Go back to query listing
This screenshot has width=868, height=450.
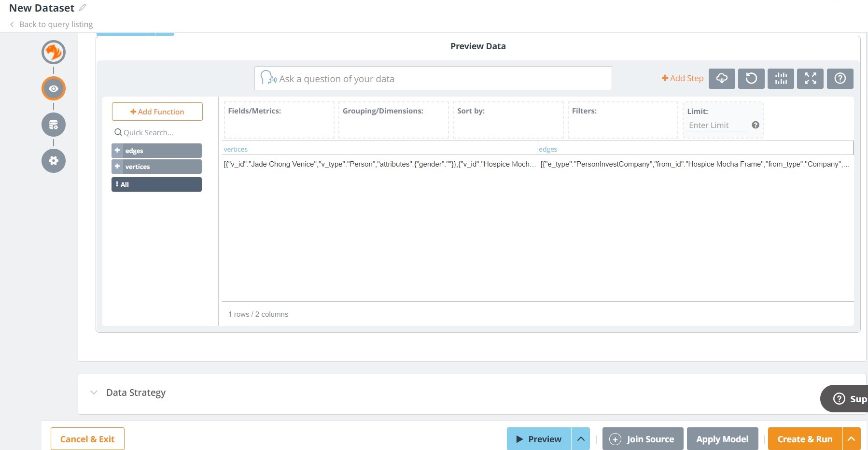coord(51,24)
